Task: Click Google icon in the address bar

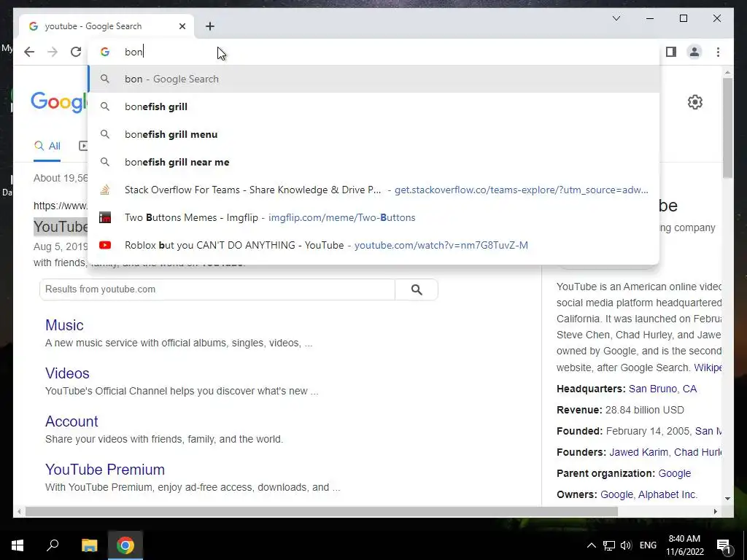Action: (x=105, y=52)
